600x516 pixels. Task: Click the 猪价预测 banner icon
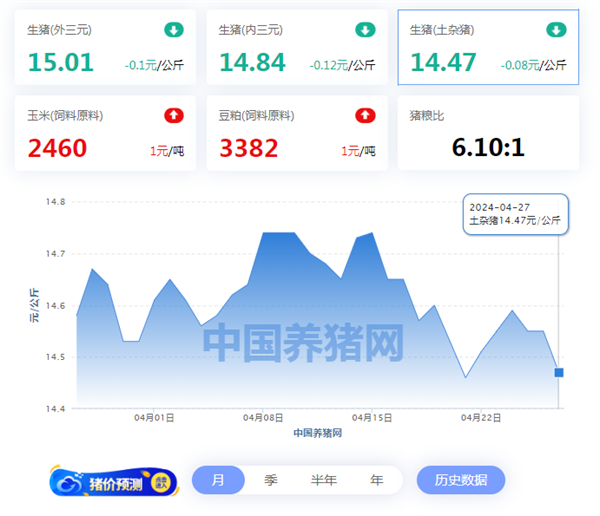coord(113,481)
